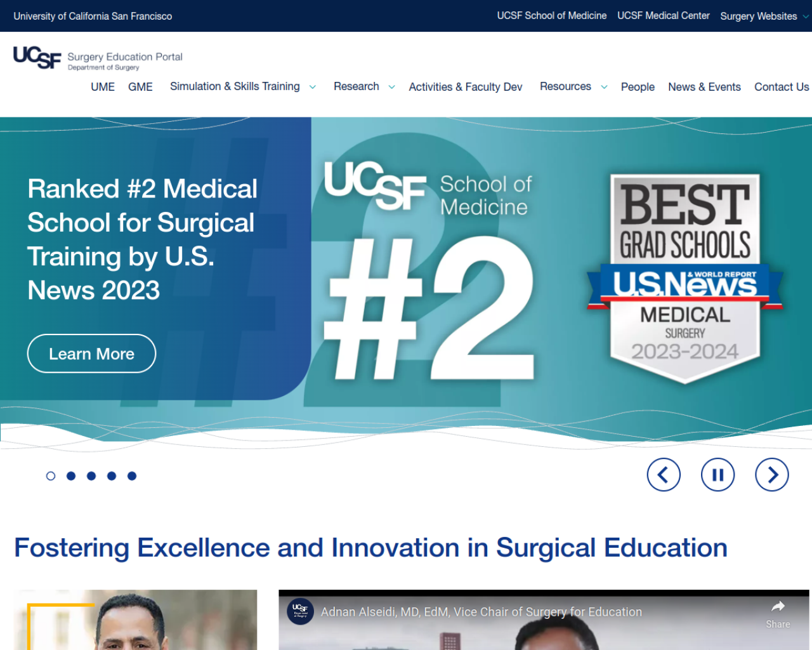Go to previous carousel slide

(x=664, y=475)
